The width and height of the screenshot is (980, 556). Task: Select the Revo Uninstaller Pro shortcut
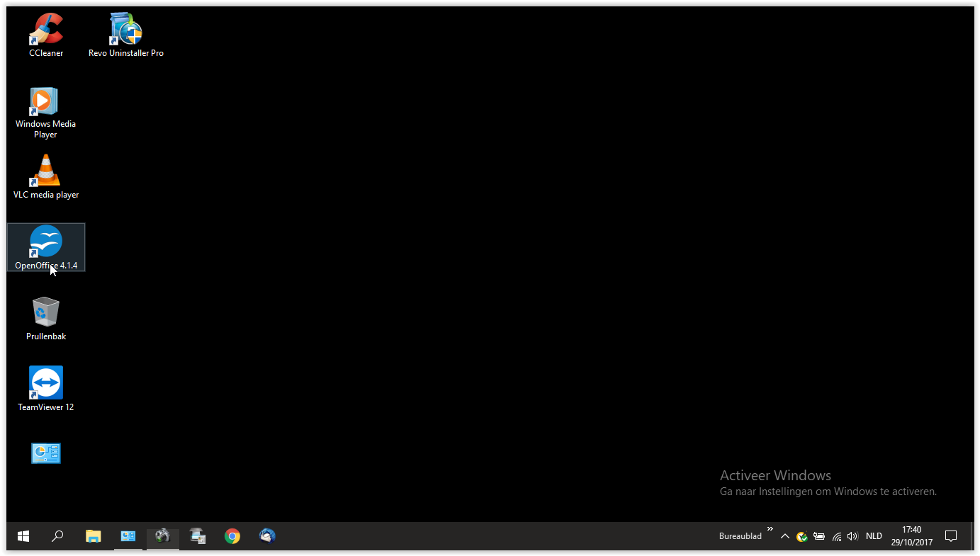(126, 35)
